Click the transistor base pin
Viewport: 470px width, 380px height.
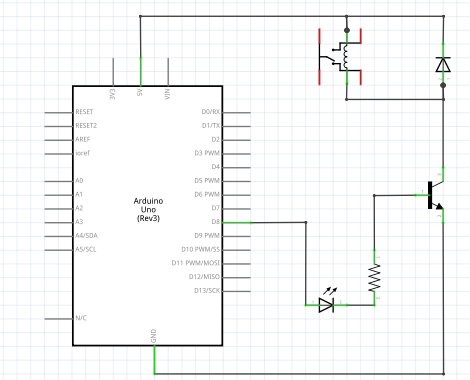(422, 195)
